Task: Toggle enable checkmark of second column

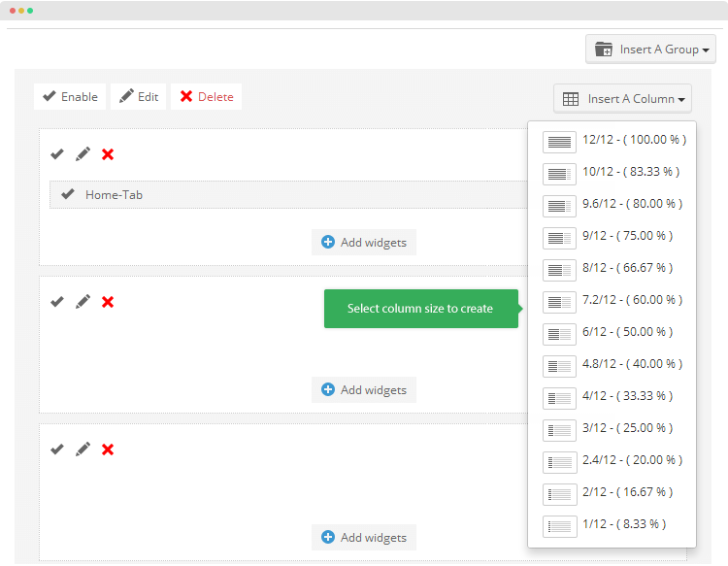Action: point(57,302)
